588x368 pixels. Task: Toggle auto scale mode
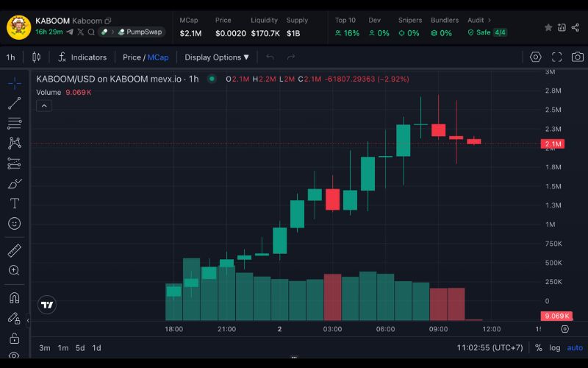(575, 347)
